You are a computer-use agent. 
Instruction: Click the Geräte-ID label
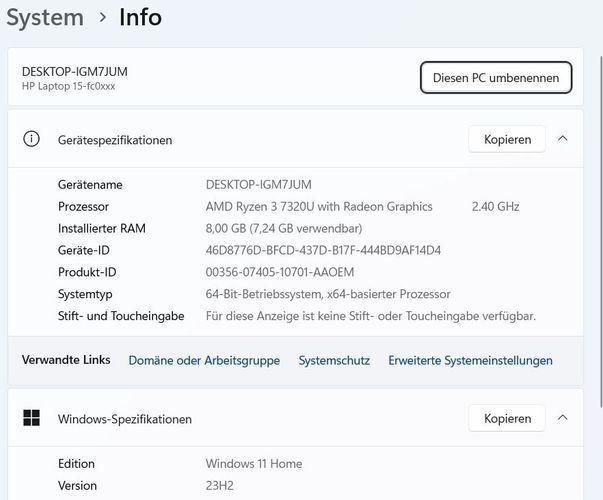(84, 251)
